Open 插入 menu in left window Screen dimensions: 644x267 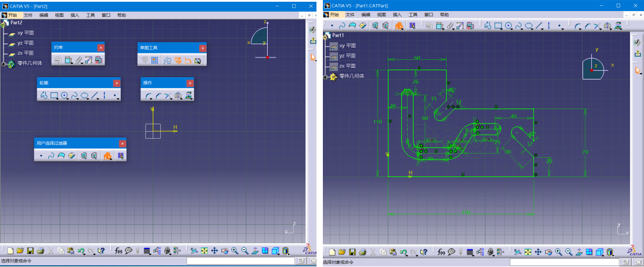(x=75, y=15)
